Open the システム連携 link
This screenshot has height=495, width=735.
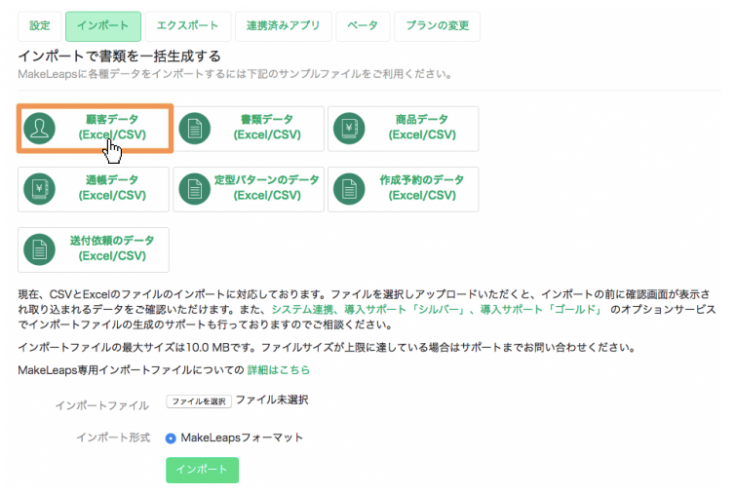click(303, 309)
